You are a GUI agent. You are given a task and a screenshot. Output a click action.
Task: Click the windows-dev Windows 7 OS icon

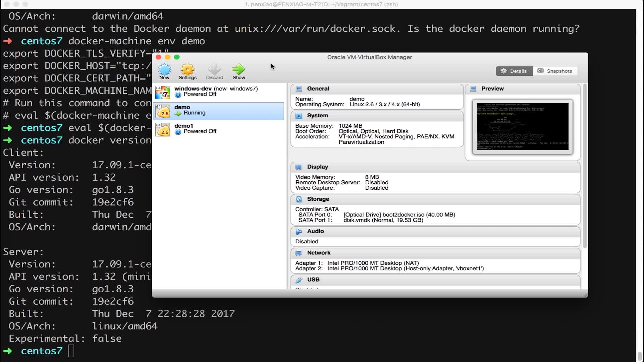click(163, 93)
